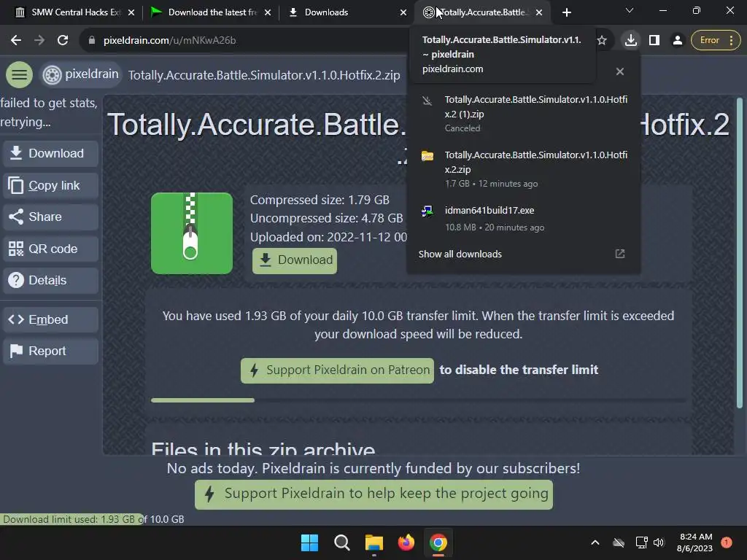
Task: Go forward in browser history
Action: click(x=39, y=41)
